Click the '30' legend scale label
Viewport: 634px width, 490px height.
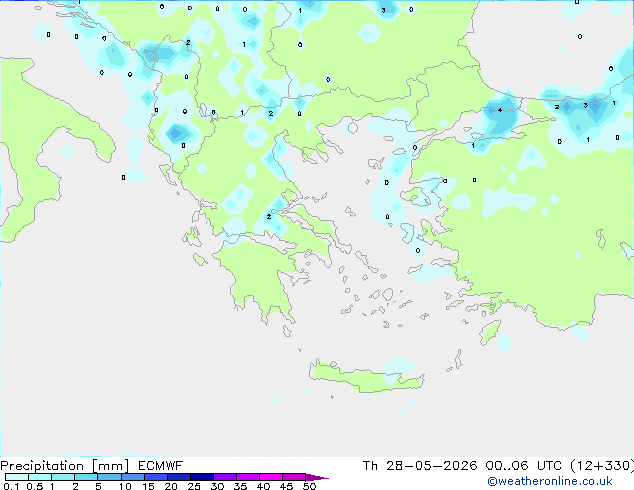click(217, 486)
